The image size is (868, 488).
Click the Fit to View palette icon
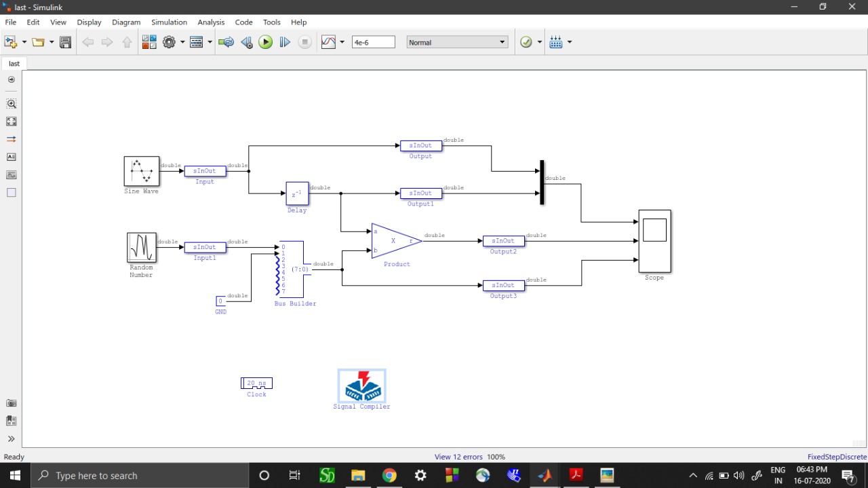coord(12,121)
